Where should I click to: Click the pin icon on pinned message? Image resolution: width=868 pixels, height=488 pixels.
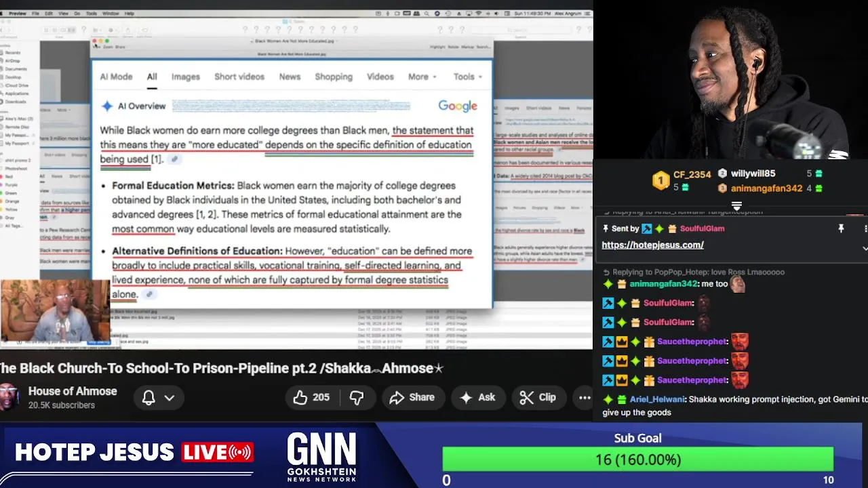tap(841, 229)
